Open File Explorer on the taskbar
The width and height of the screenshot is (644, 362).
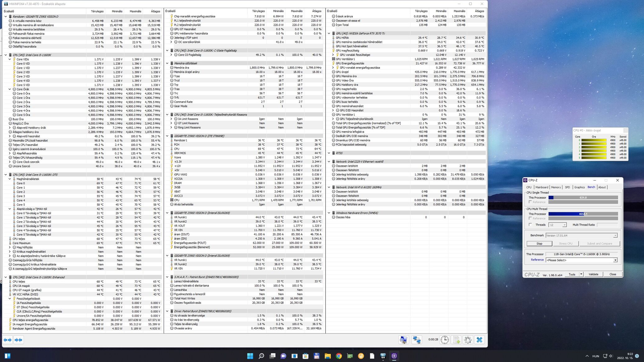click(328, 356)
